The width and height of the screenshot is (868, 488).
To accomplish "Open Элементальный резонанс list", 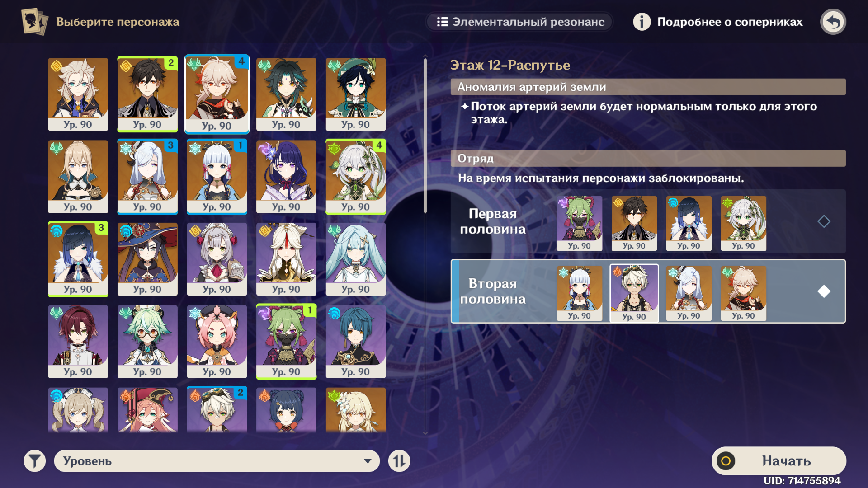I will pos(520,22).
